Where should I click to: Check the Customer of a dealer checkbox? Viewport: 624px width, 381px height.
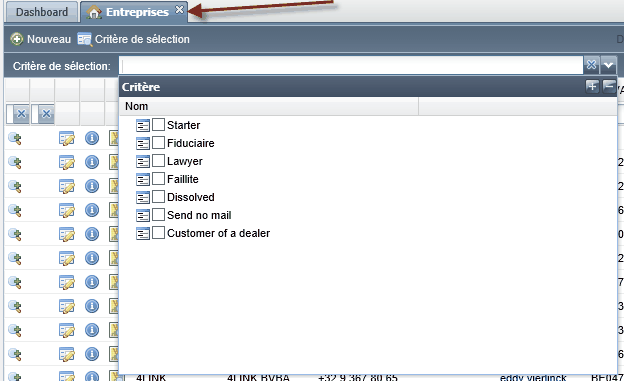[158, 233]
